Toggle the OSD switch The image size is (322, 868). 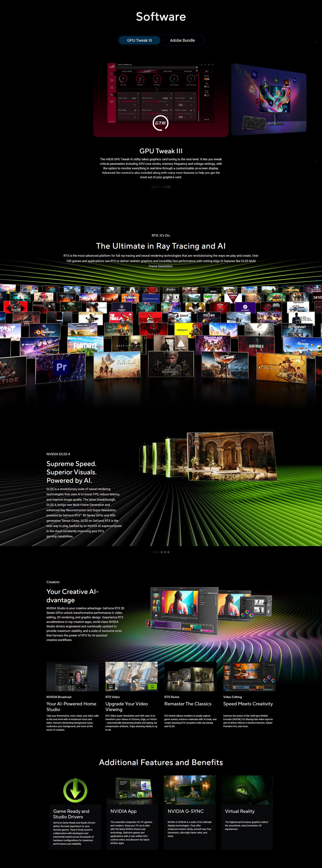[x=207, y=87]
